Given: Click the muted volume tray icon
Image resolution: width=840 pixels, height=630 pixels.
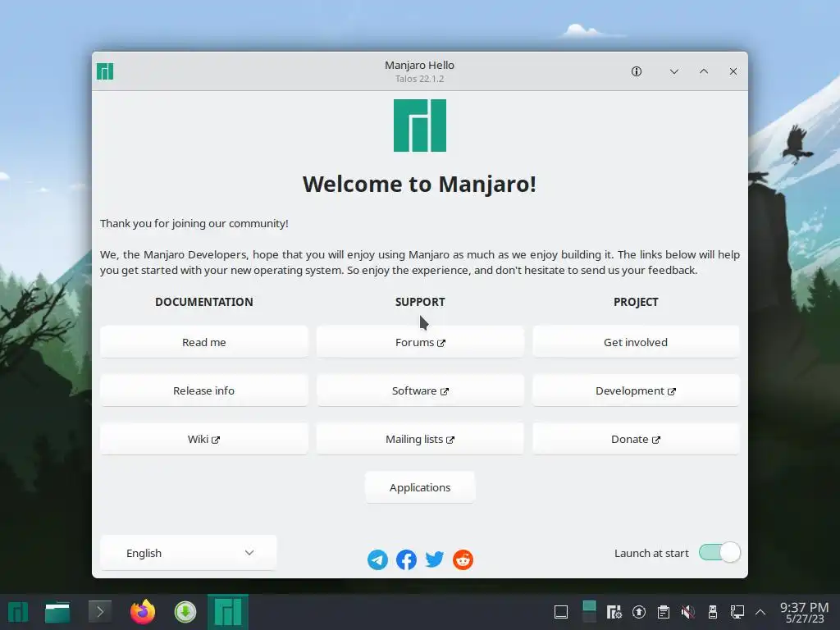Looking at the screenshot, I should 688,612.
